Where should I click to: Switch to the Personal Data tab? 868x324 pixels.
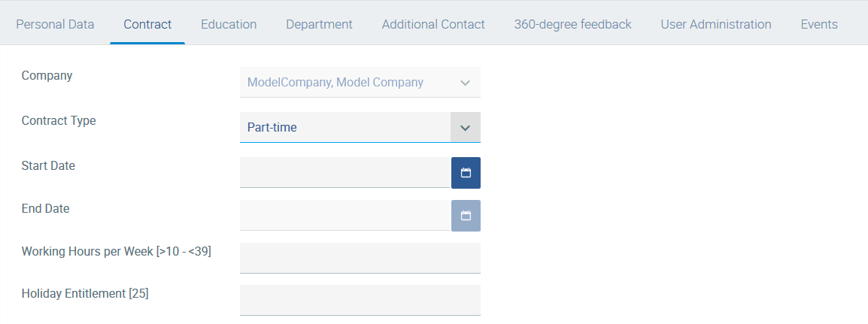pyautogui.click(x=56, y=24)
